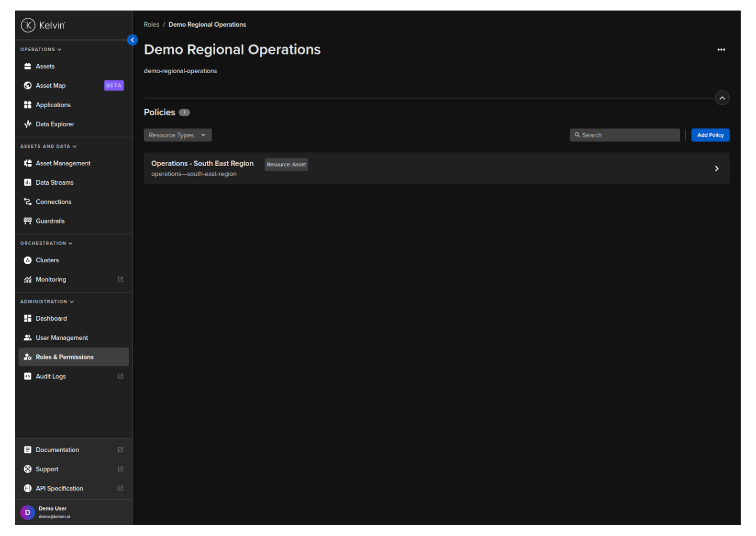Image resolution: width=756 pixels, height=536 pixels.
Task: Click the Guardrails barrier icon
Action: point(28,221)
